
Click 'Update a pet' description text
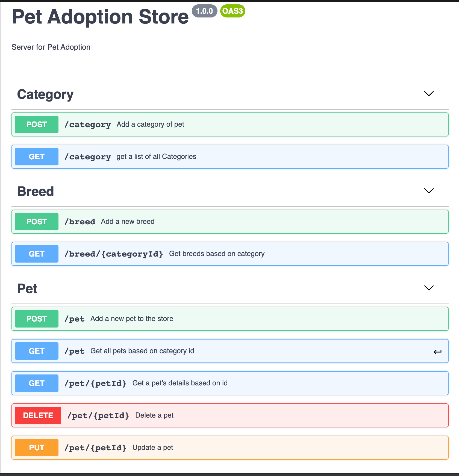(x=153, y=448)
